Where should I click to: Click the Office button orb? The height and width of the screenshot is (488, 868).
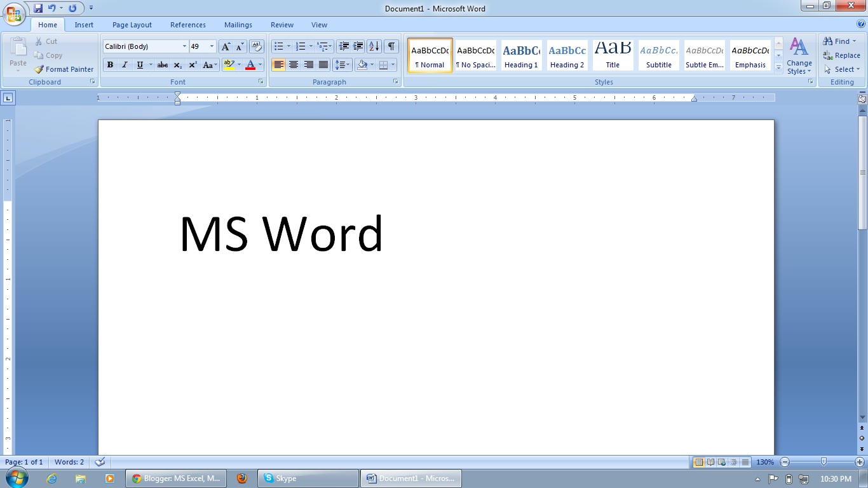14,14
